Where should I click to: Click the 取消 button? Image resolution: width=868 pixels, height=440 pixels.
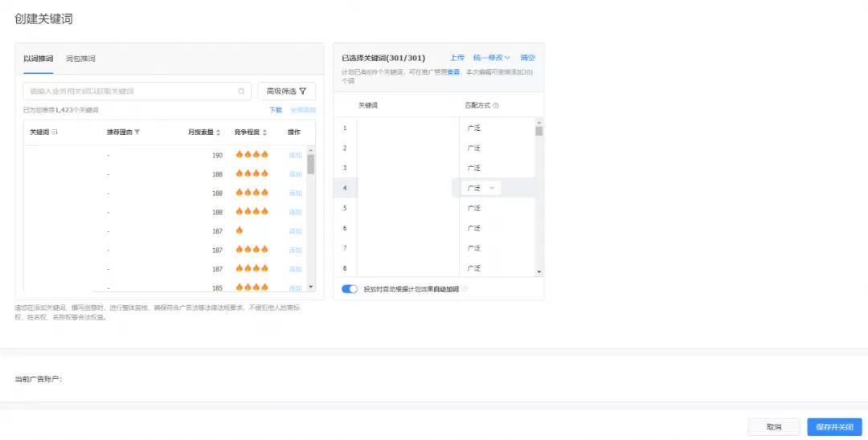[x=774, y=427]
